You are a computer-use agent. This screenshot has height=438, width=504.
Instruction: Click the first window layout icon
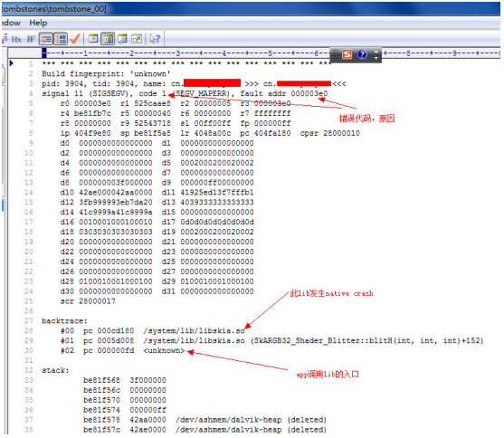click(x=93, y=39)
